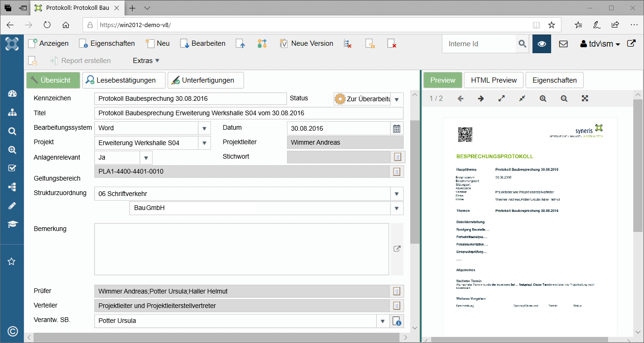This screenshot has width=644, height=343.
Task: Expand the Verantw. SB. dropdown arrow
Action: tap(383, 321)
